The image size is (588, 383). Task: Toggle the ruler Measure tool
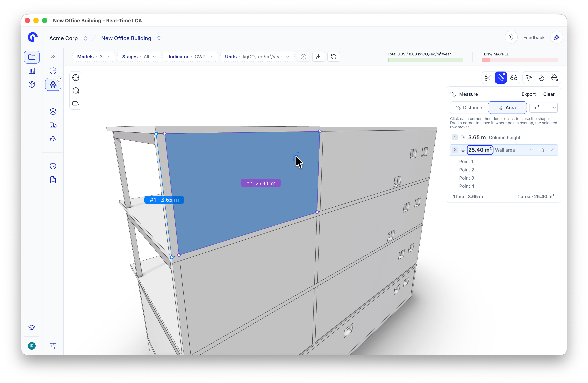[x=500, y=78]
